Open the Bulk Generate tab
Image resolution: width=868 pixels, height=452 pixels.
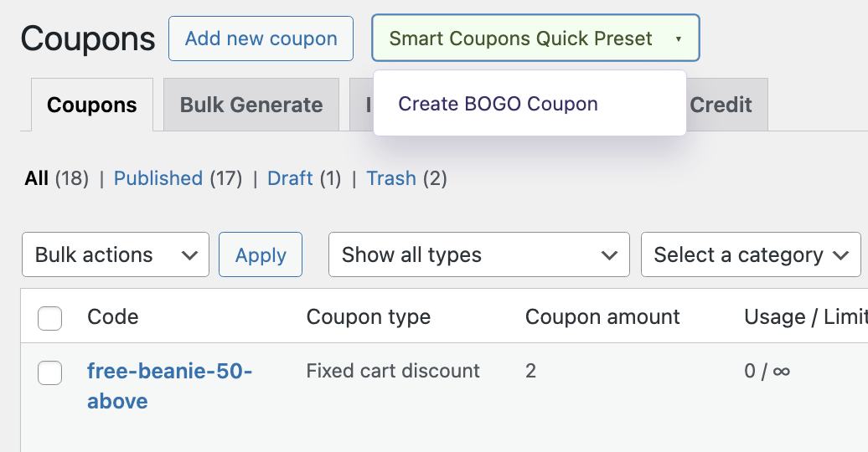click(x=251, y=105)
